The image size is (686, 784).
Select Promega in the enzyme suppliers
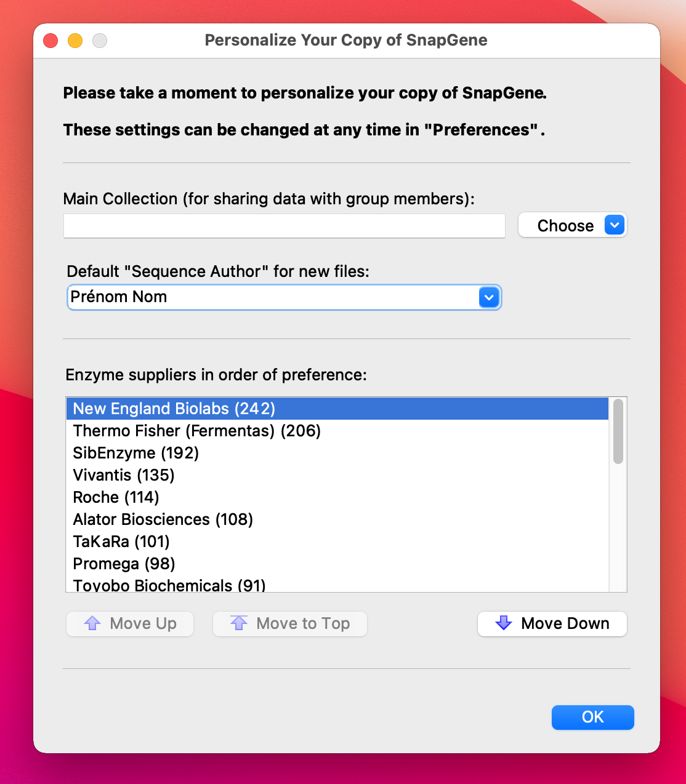tap(124, 564)
